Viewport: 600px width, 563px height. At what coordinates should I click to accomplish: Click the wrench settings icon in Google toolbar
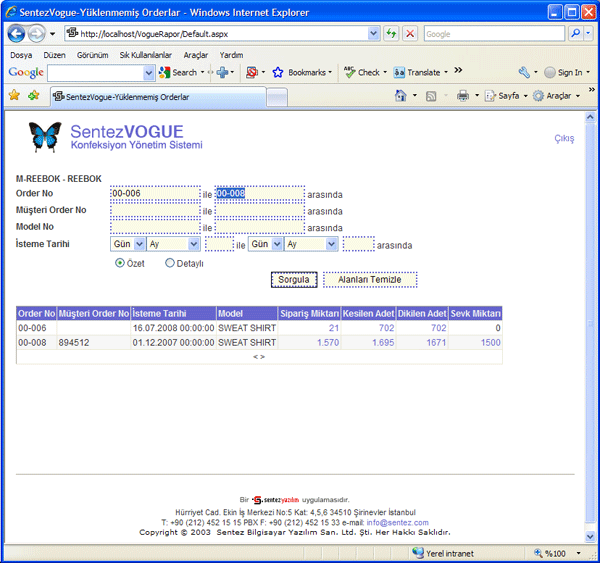pos(524,72)
